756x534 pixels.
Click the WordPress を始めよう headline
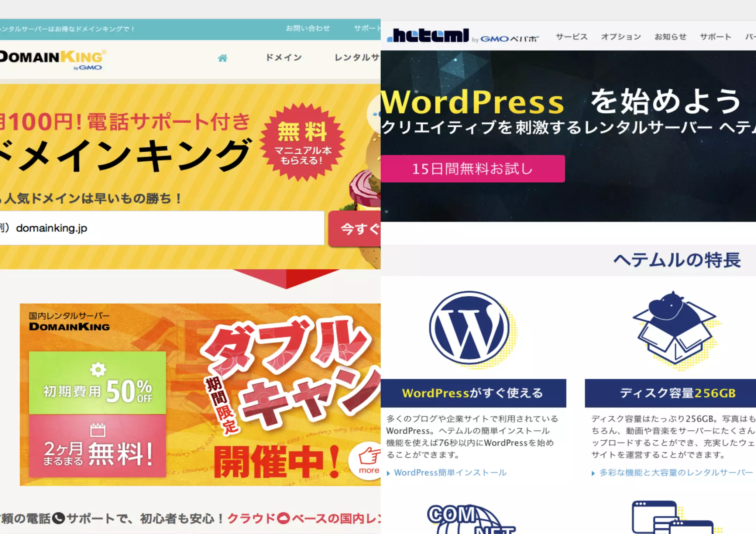pos(561,101)
